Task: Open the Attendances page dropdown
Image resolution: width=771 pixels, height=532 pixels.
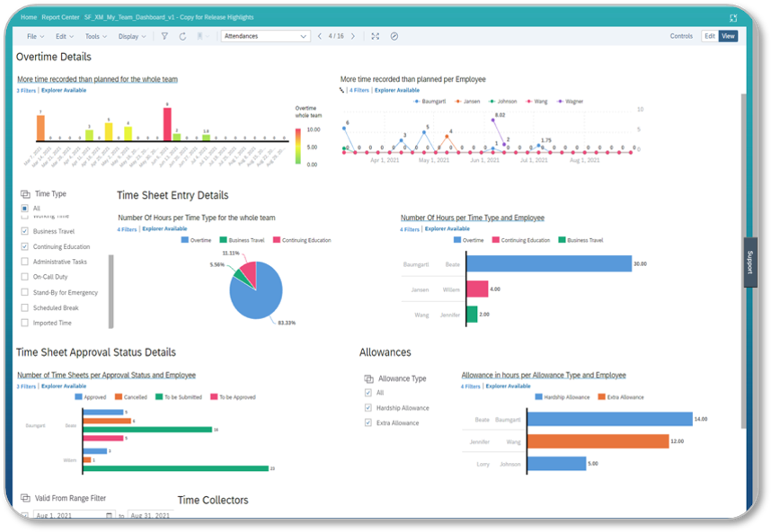Action: tap(265, 36)
